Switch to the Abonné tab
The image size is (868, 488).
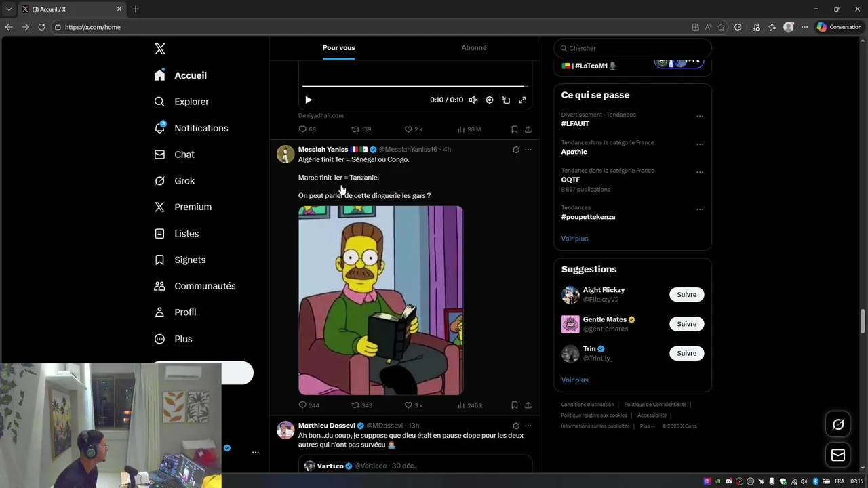[474, 47]
